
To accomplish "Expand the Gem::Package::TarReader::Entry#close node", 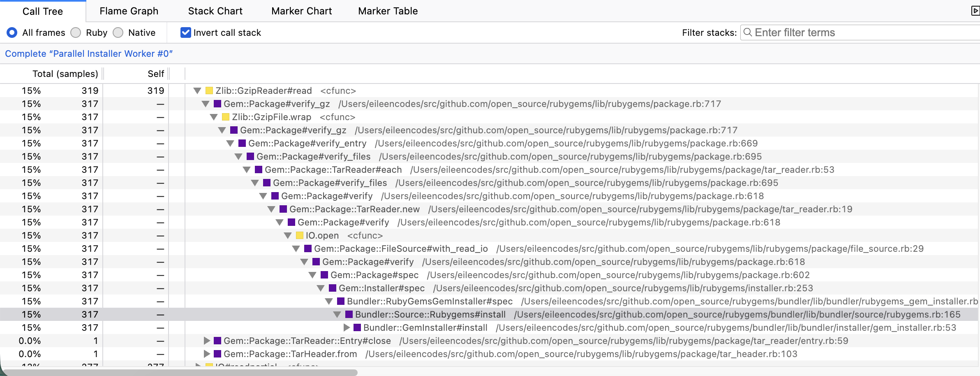I will [x=206, y=341].
